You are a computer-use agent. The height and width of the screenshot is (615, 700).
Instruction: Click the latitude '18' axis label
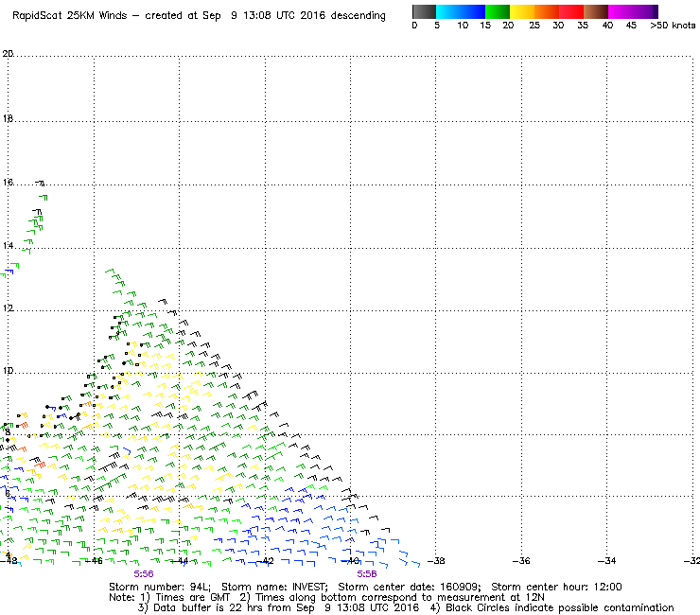pos(8,119)
